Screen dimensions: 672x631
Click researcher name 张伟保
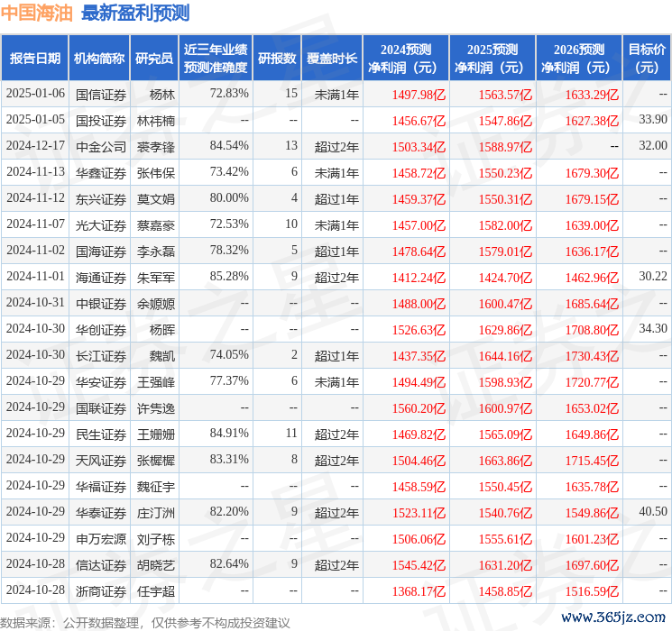click(156, 173)
